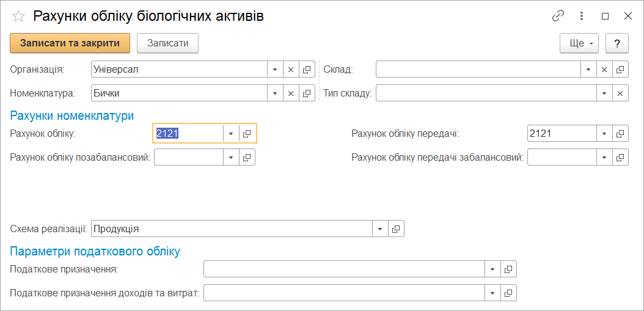Click the Параметри податкового обліку heading
Screen dimensions: 644x311
point(95,252)
